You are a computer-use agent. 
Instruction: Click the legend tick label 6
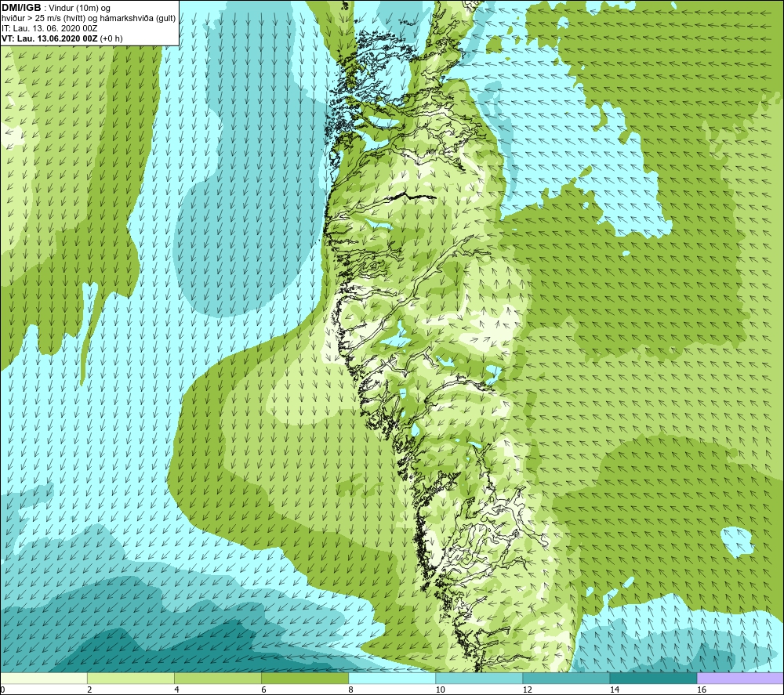263,690
